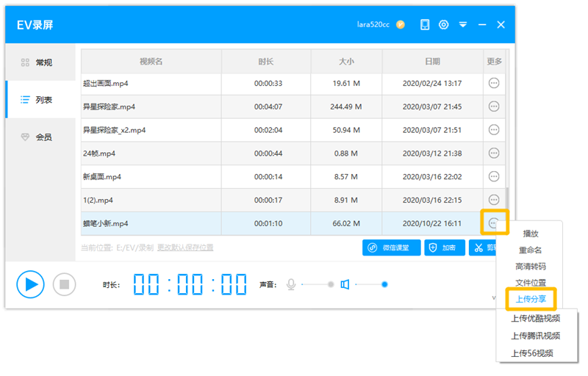Sort by the 日期 column header
Viewport: 588px width, 376px height.
pyautogui.click(x=432, y=62)
